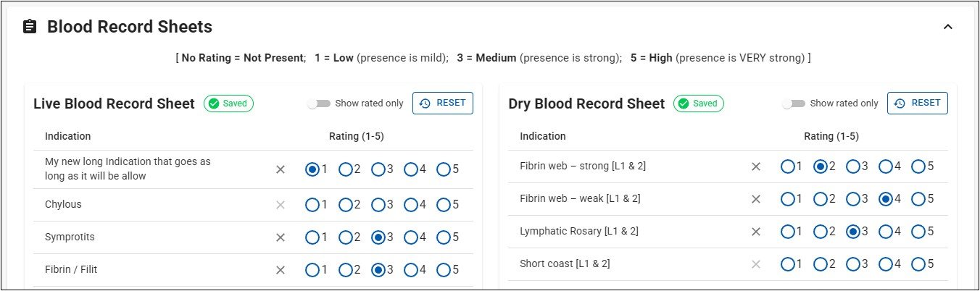Click the Saved badge on Live Blood sheet

point(228,104)
